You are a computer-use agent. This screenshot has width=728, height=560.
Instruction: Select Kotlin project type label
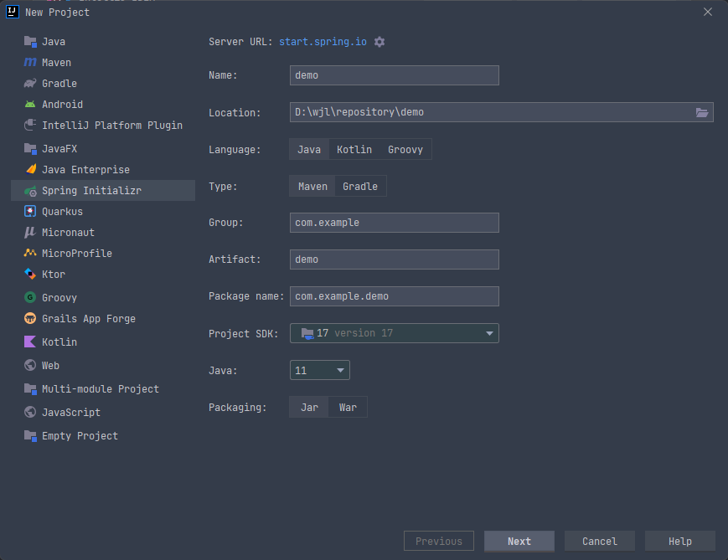pyautogui.click(x=59, y=342)
